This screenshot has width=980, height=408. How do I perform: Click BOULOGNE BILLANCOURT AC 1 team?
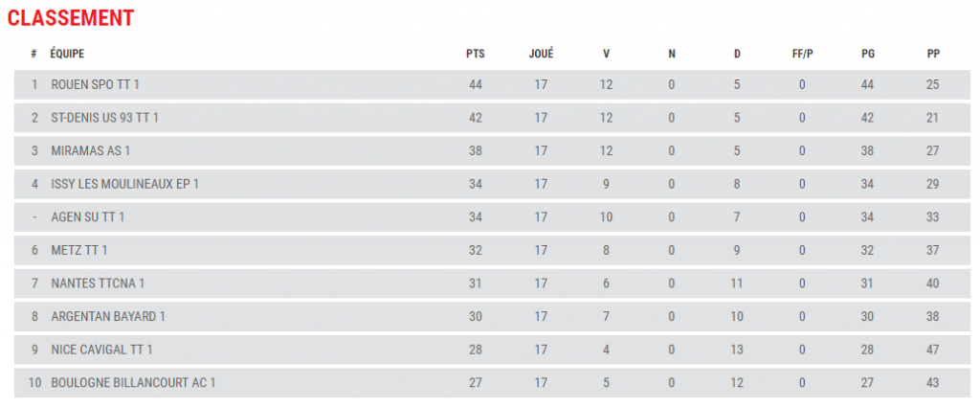(133, 383)
